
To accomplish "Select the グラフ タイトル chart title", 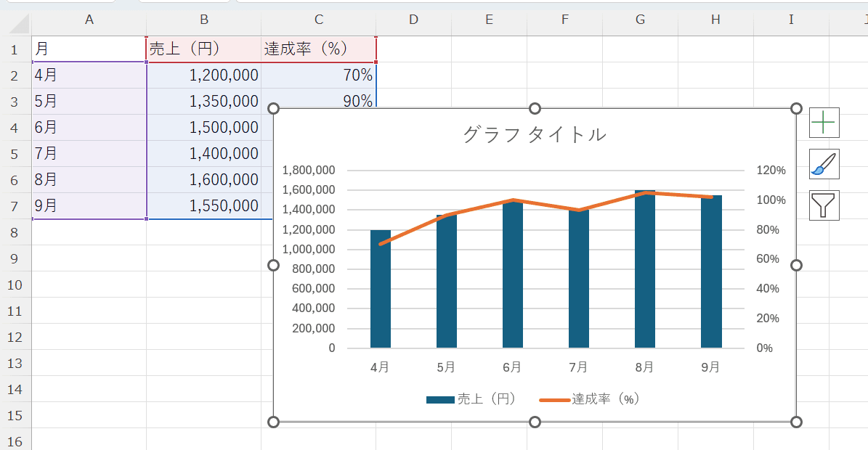I will (x=534, y=134).
